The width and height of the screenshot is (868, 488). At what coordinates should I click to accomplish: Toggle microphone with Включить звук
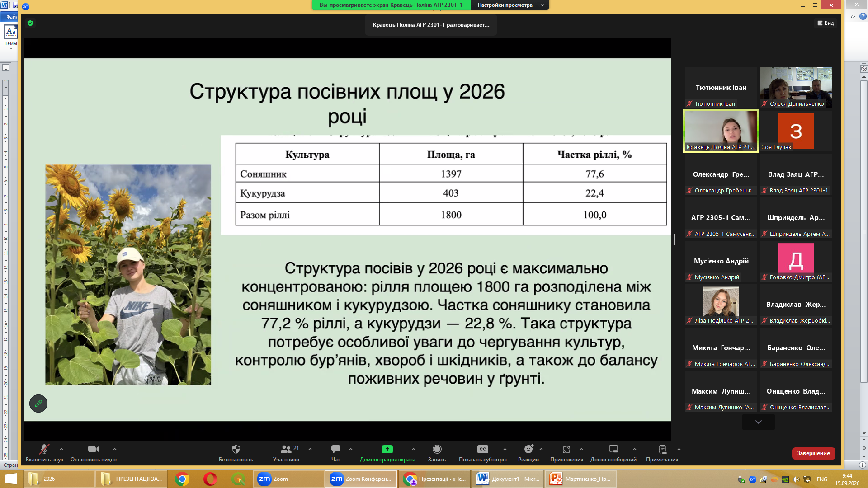coord(44,453)
